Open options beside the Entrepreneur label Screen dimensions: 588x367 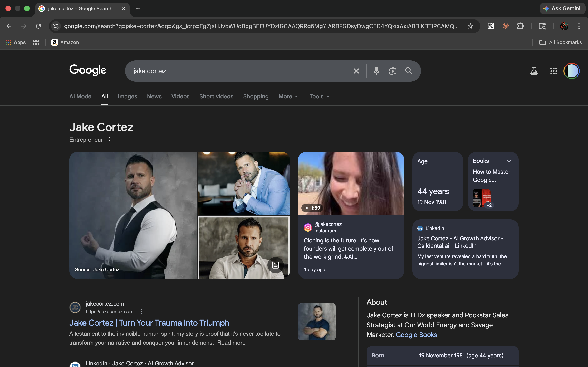[x=109, y=139]
